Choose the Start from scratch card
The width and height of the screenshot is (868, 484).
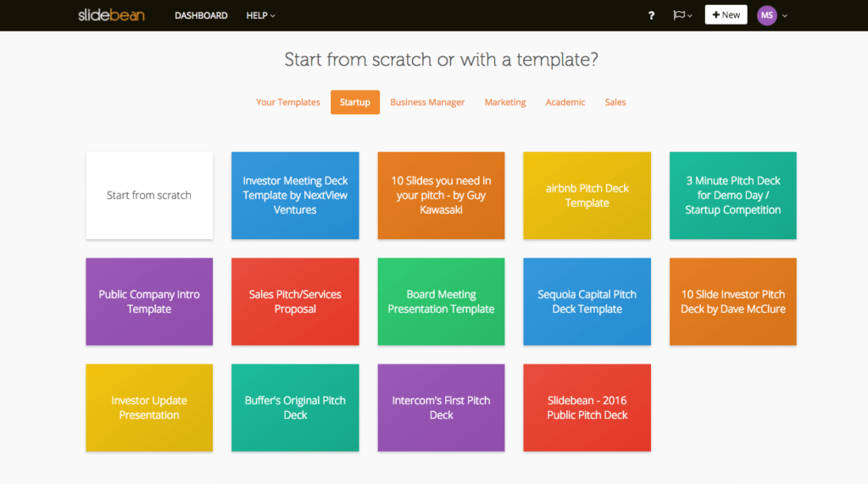pos(149,196)
